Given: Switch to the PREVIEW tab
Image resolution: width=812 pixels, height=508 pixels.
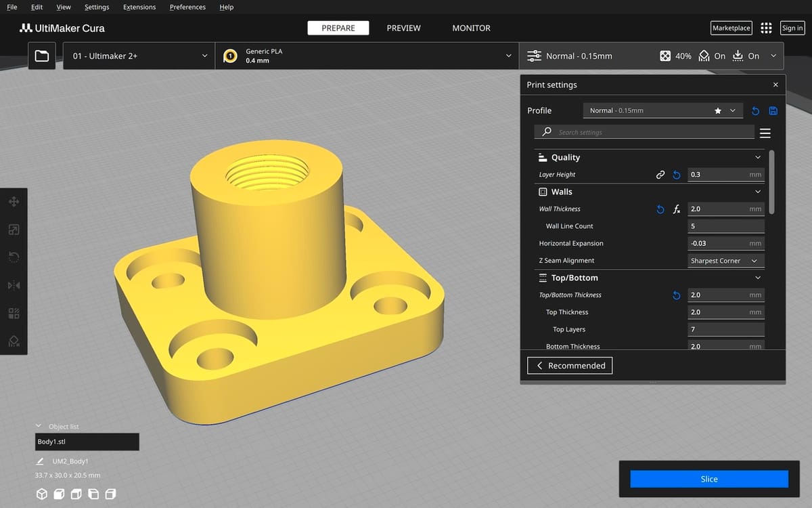Looking at the screenshot, I should pos(403,28).
